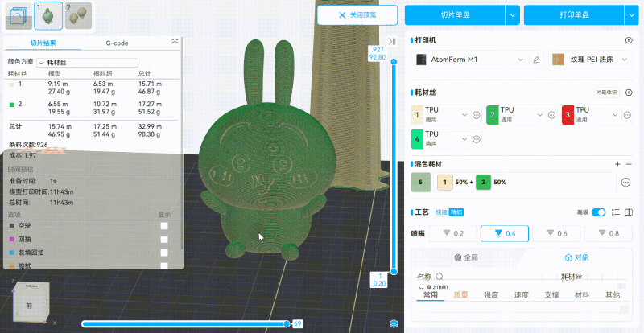Open the 速度 parameter tab
The image size is (644, 333).
click(x=521, y=295)
